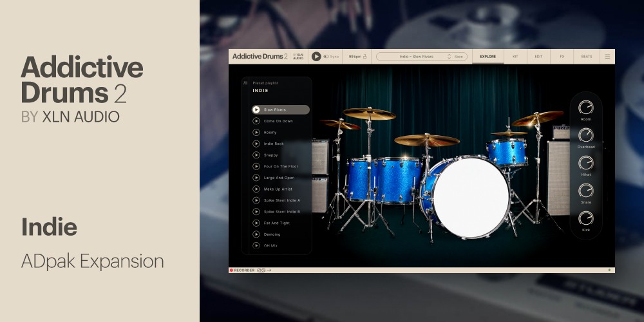Screen dimensions: 644x322
Task: Click the red Recorder record dot
Action: [231, 270]
